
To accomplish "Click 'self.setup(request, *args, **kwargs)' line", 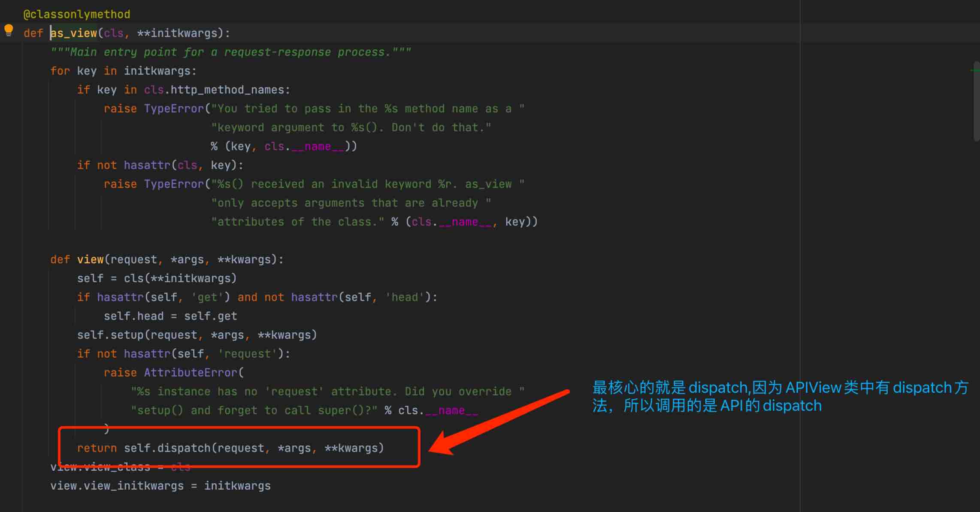I will (197, 335).
